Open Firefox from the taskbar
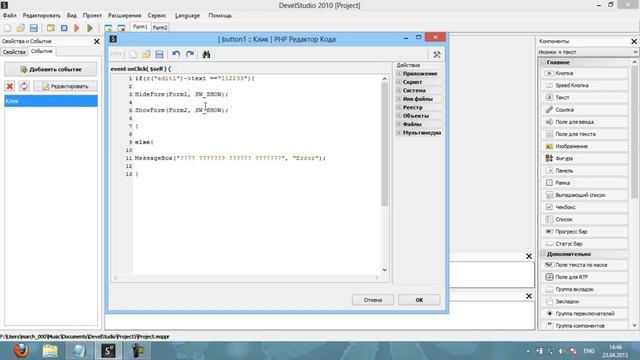Screen dimensions: 640x360 pos(21,351)
